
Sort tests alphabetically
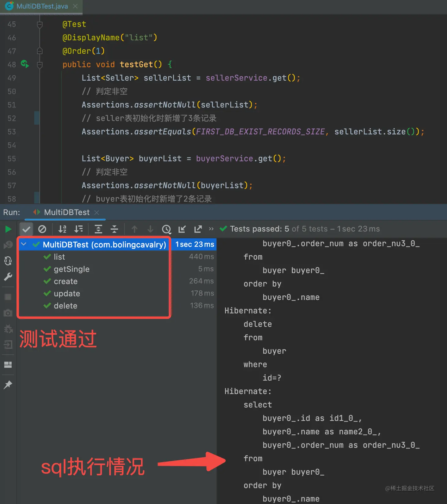pos(62,229)
